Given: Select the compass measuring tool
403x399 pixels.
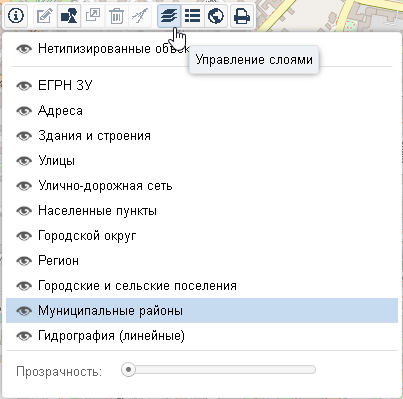Looking at the screenshot, I should point(140,16).
